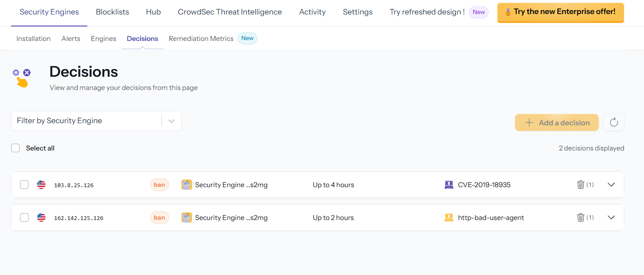Go to the Blocklists tab
644x275 pixels.
pyautogui.click(x=112, y=12)
